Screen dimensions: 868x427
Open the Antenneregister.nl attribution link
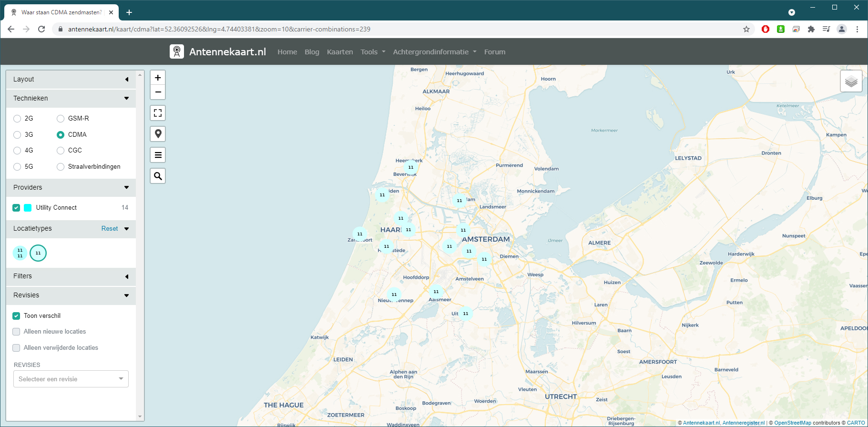(744, 423)
